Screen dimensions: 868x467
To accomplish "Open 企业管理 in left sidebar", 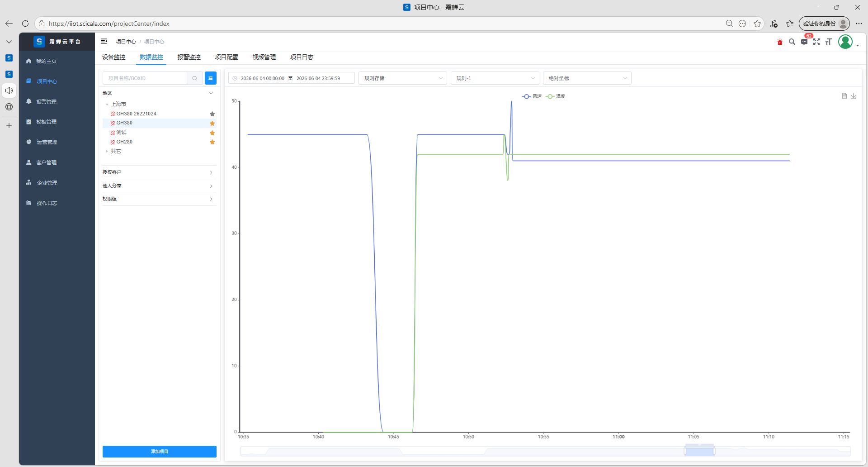I will (x=57, y=183).
